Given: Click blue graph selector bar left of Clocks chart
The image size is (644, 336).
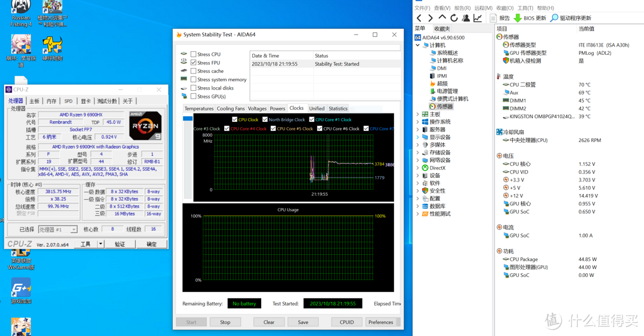Looking at the screenshot, I should [188, 118].
